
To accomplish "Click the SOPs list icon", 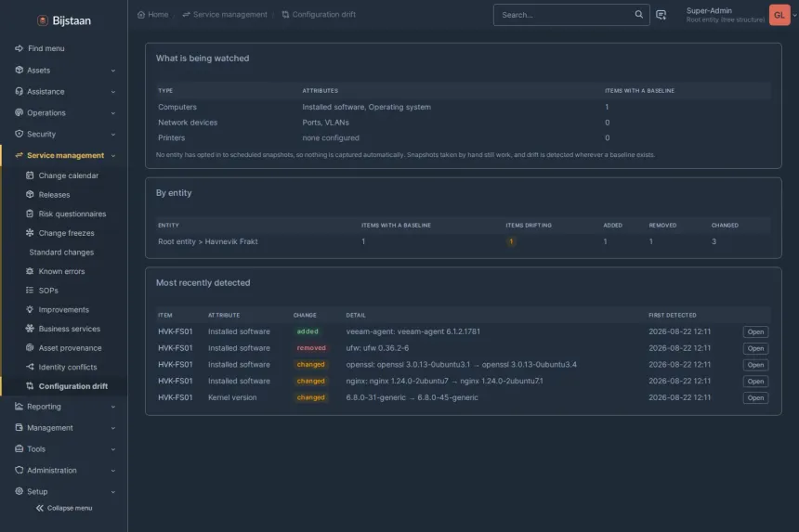I will 30,291.
